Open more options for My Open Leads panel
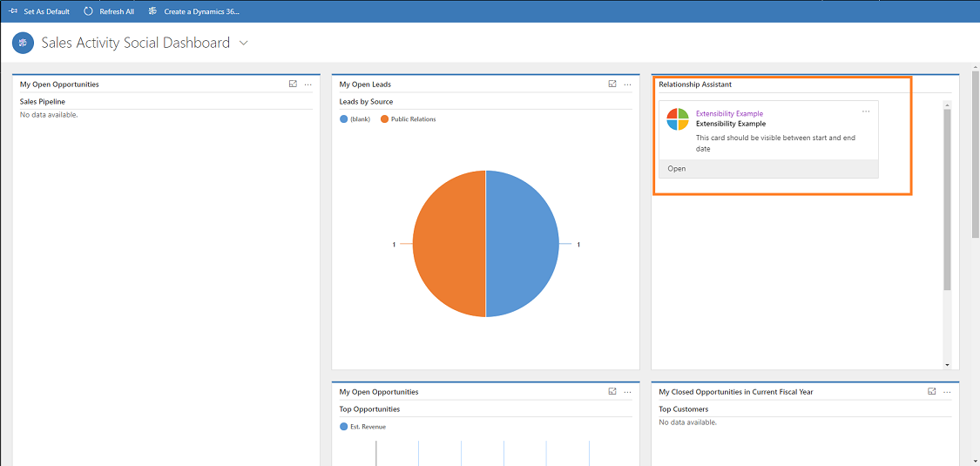The width and height of the screenshot is (980, 466). [627, 84]
